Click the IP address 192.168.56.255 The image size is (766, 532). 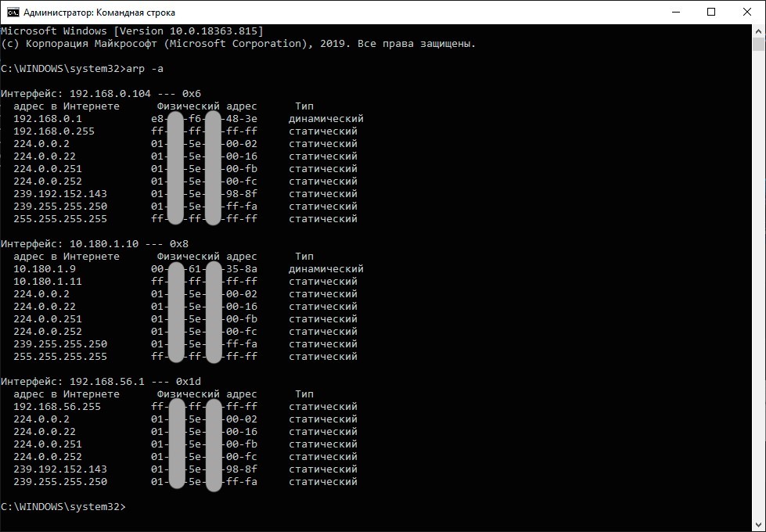pyautogui.click(x=56, y=407)
